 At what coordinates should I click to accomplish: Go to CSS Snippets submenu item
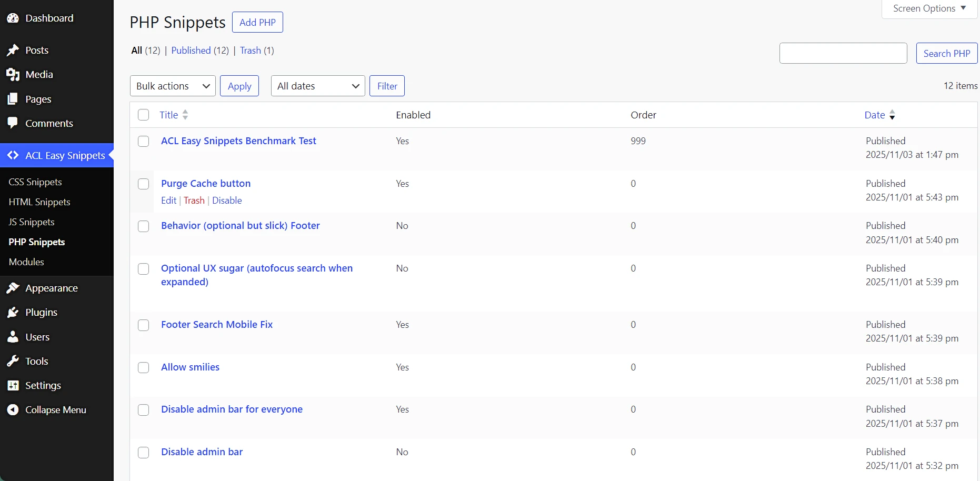coord(35,182)
